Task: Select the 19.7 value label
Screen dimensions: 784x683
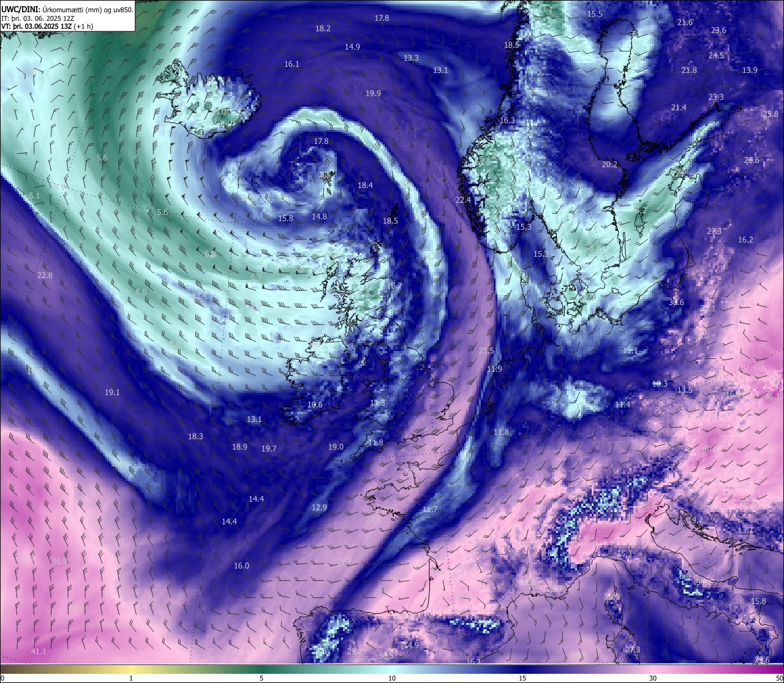Action: 269,449
